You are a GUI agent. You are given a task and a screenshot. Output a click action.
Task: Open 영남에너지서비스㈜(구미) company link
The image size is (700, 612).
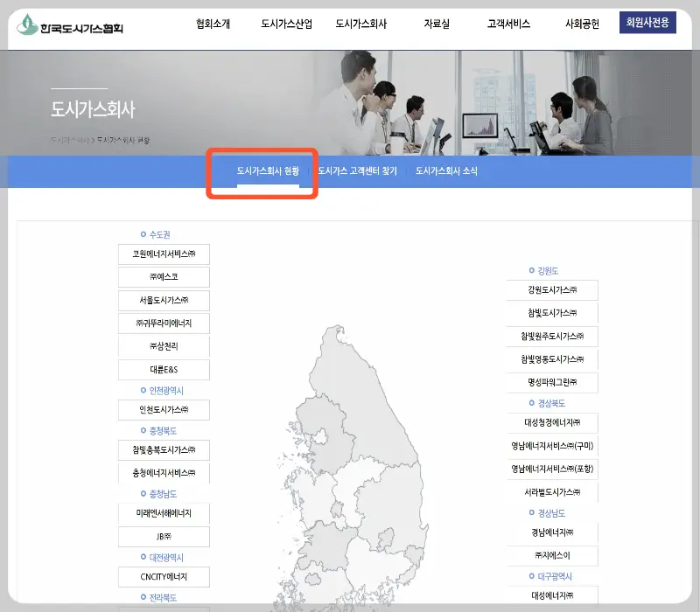(552, 446)
